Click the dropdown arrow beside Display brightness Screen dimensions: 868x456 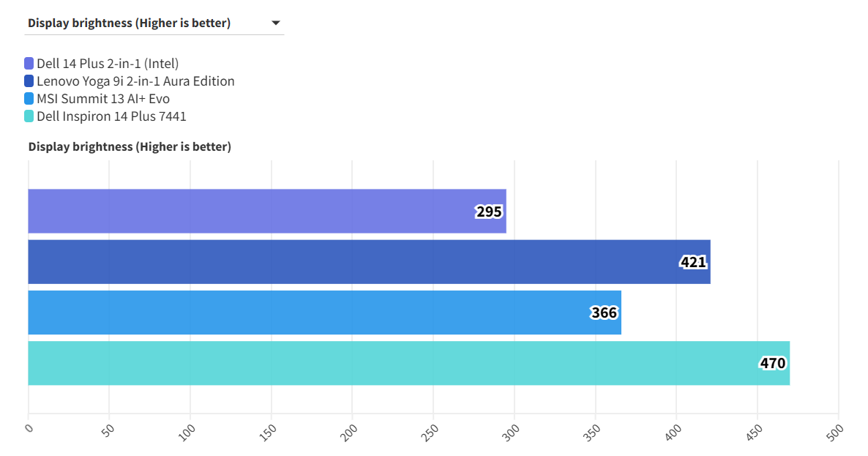click(x=276, y=23)
